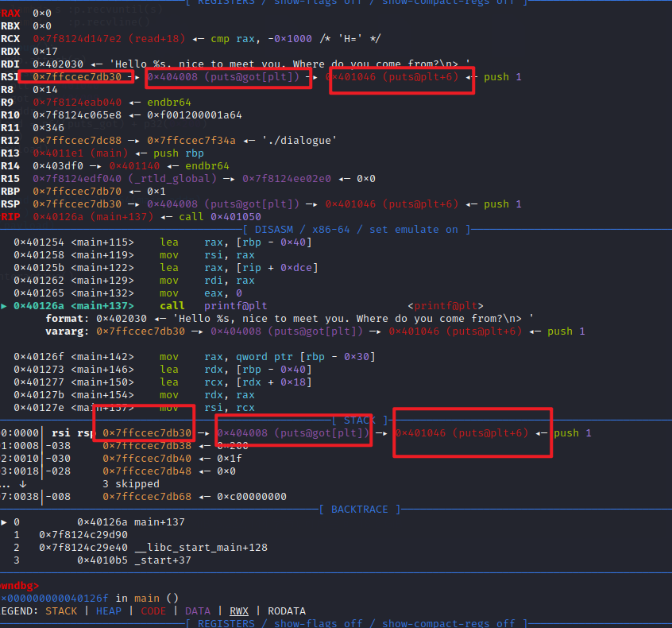This screenshot has width=672, height=628.
Task: Click the 0xf001200001a64 value in R10 row
Action: tap(195, 115)
